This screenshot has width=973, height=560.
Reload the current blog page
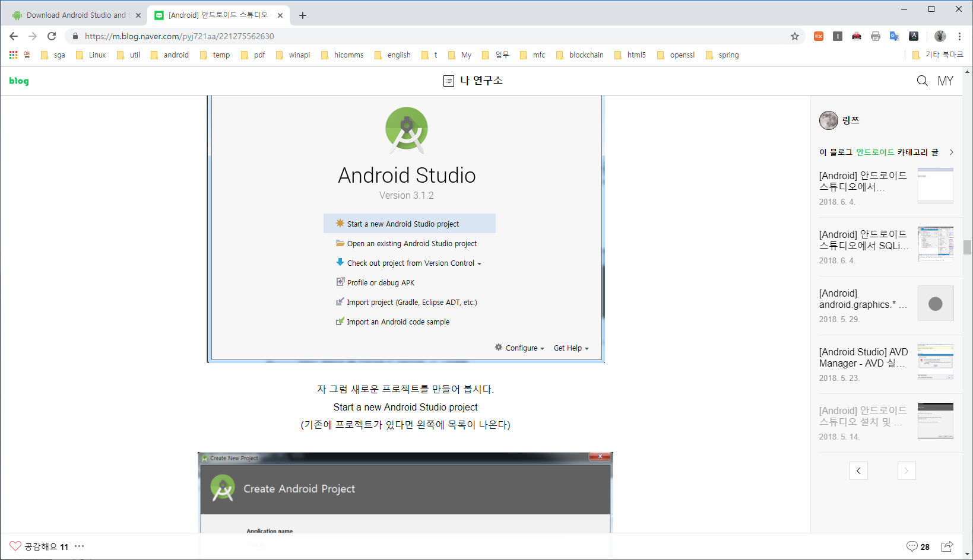point(52,36)
